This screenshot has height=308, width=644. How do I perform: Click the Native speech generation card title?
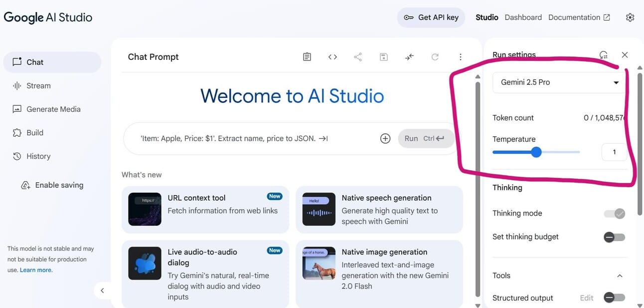[387, 198]
